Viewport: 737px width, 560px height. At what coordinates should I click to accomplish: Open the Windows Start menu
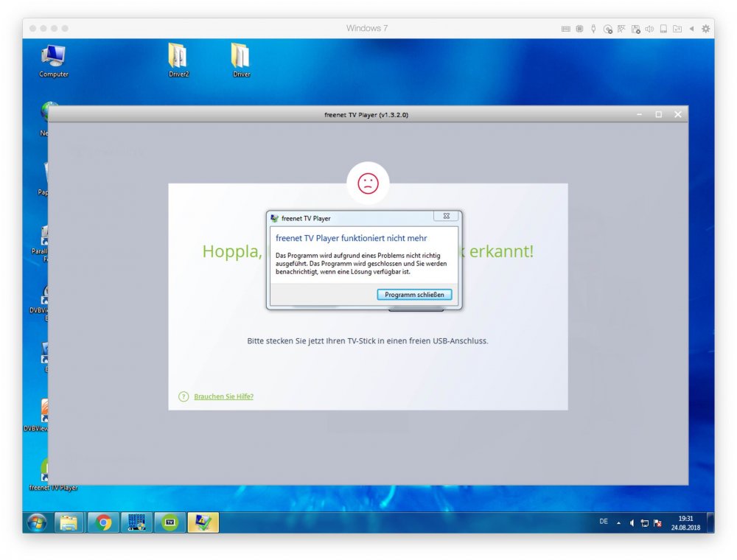[37, 522]
